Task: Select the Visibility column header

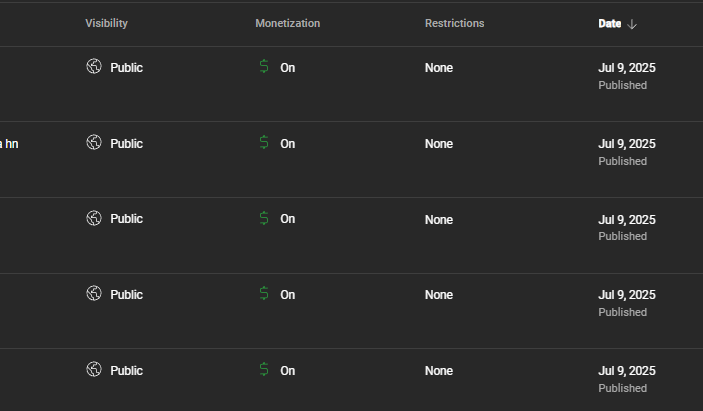Action: click(106, 23)
